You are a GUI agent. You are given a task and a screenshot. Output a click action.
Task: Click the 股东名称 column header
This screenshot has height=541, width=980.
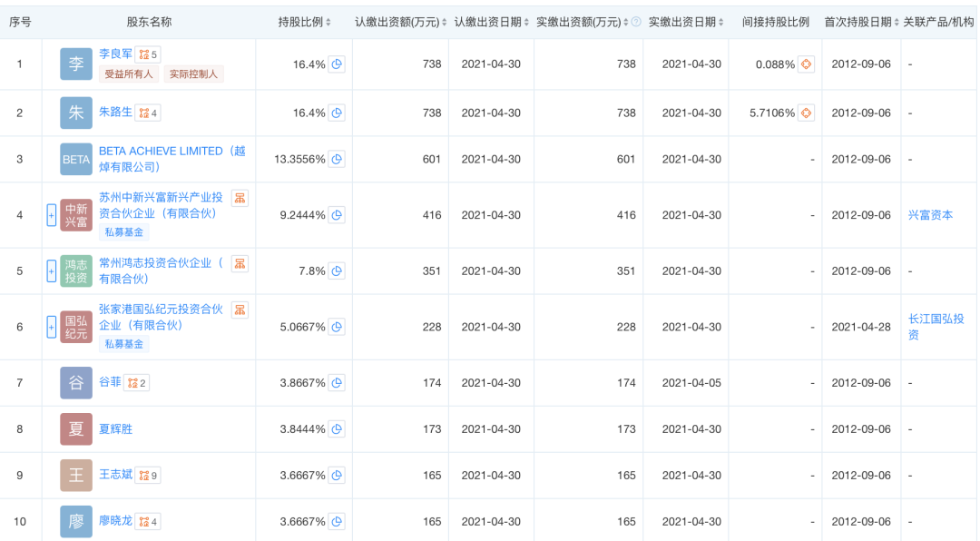tap(149, 22)
